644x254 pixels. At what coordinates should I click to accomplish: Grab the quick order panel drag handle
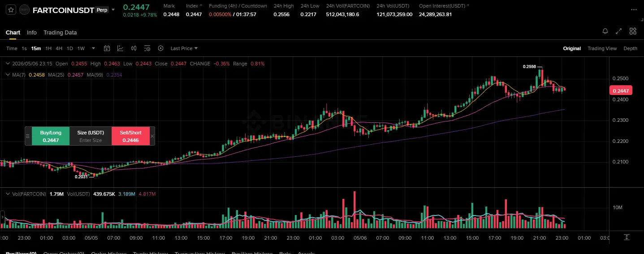point(28,136)
